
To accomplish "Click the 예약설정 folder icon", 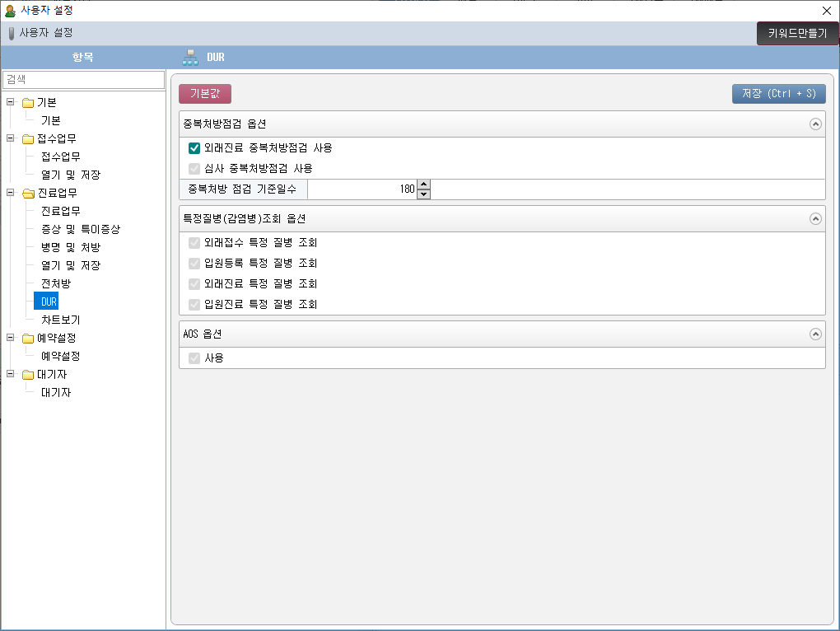I will pos(28,339).
